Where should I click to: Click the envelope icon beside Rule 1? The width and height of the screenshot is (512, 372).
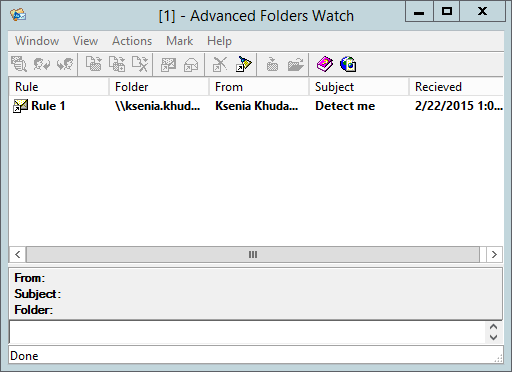point(20,106)
